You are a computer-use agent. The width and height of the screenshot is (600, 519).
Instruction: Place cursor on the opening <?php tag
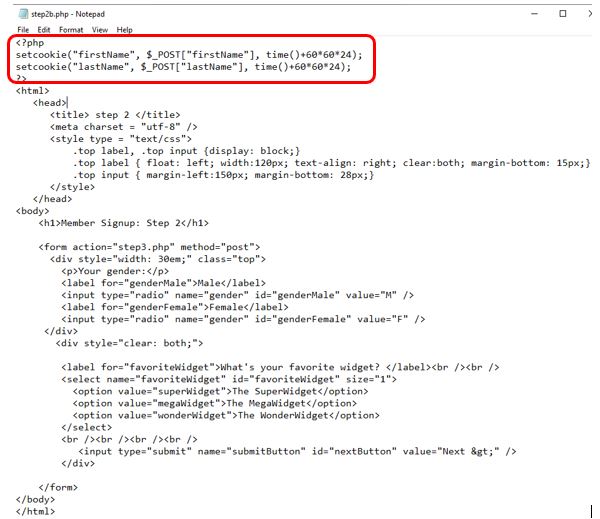(31, 42)
